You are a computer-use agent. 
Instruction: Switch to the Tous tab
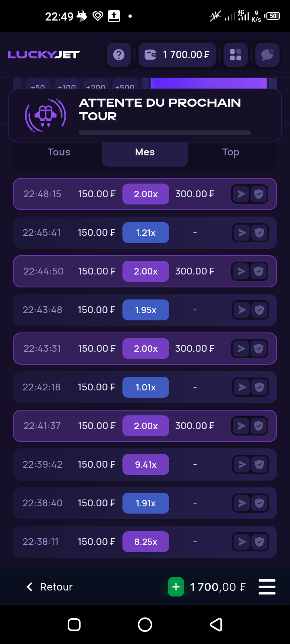[x=59, y=152]
